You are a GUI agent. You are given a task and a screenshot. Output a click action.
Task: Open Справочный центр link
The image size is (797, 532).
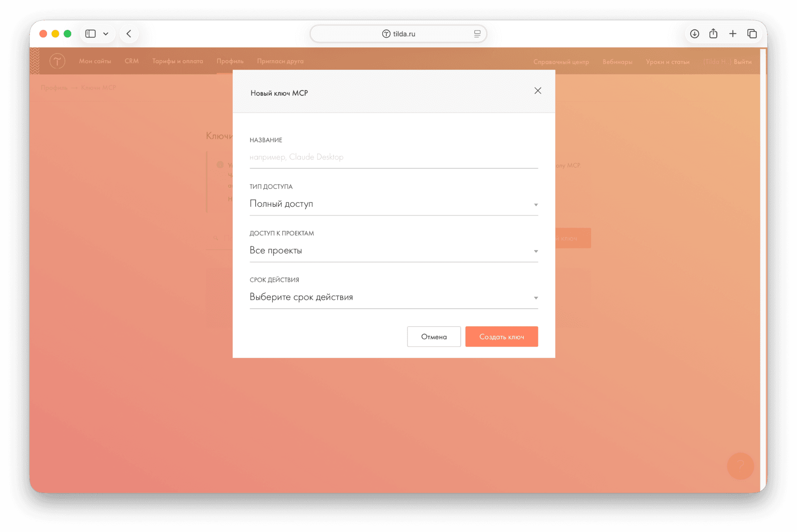click(x=561, y=62)
